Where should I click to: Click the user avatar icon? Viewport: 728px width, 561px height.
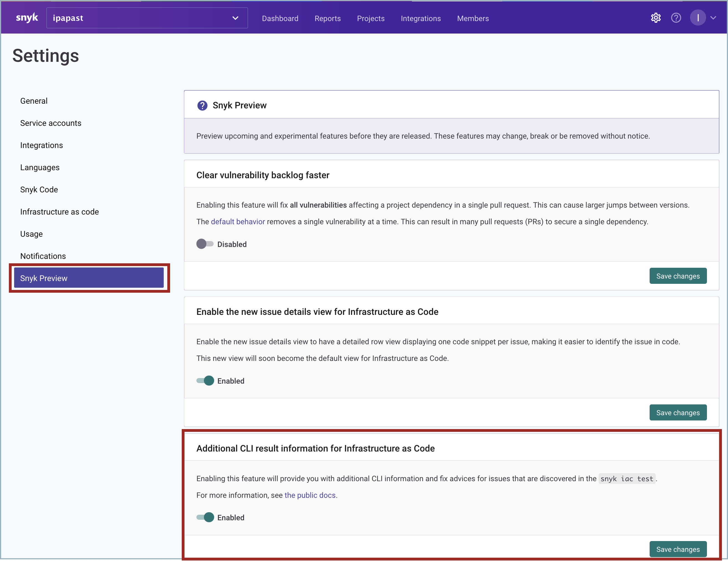point(698,18)
